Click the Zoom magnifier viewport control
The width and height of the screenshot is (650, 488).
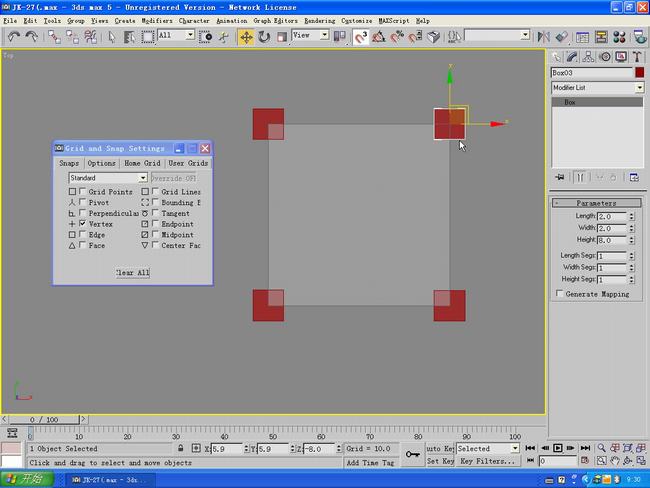click(x=601, y=448)
